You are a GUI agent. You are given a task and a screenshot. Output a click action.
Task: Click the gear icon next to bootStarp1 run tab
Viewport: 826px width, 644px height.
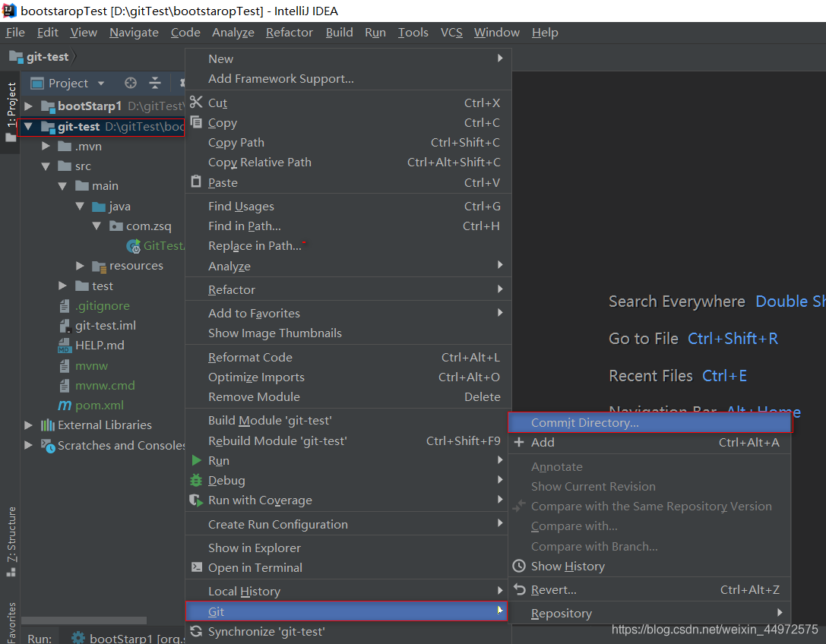click(x=78, y=638)
